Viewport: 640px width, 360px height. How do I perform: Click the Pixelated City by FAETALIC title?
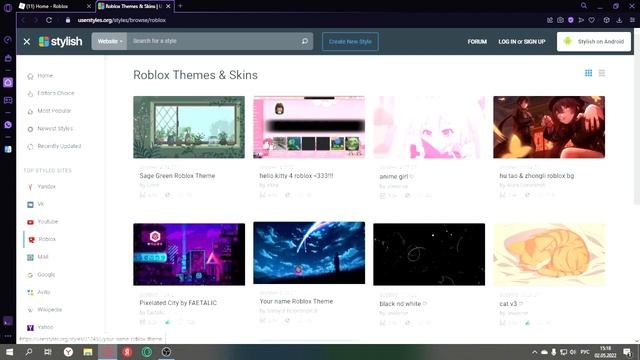(178, 303)
